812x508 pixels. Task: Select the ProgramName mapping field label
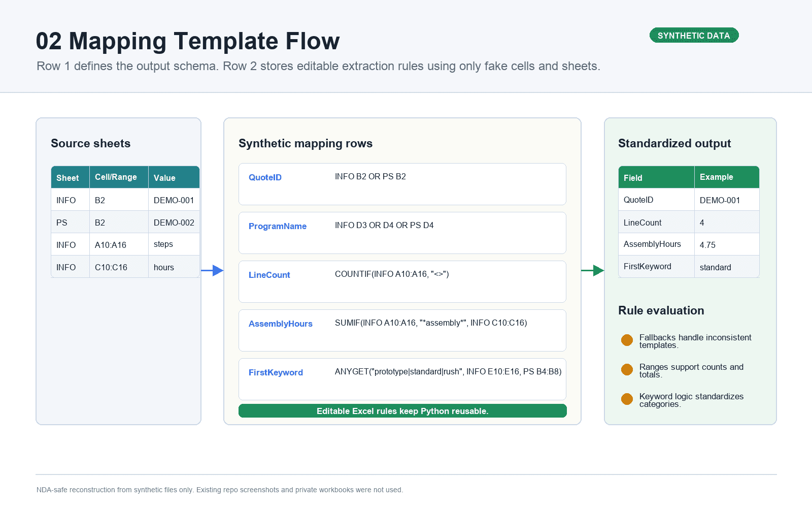coord(278,226)
